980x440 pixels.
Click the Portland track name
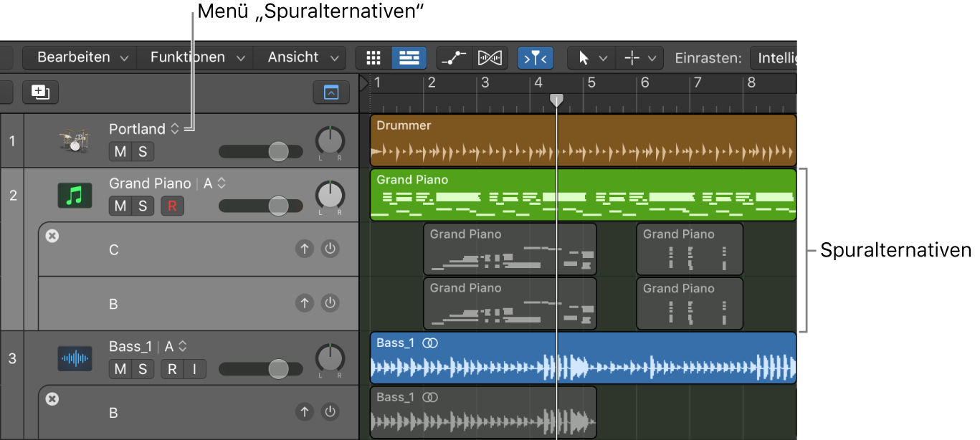137,129
